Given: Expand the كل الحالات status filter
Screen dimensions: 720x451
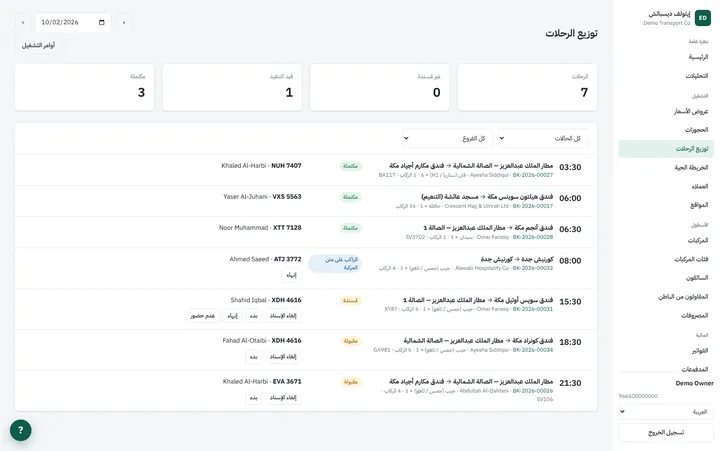Looking at the screenshot, I should pos(543,138).
